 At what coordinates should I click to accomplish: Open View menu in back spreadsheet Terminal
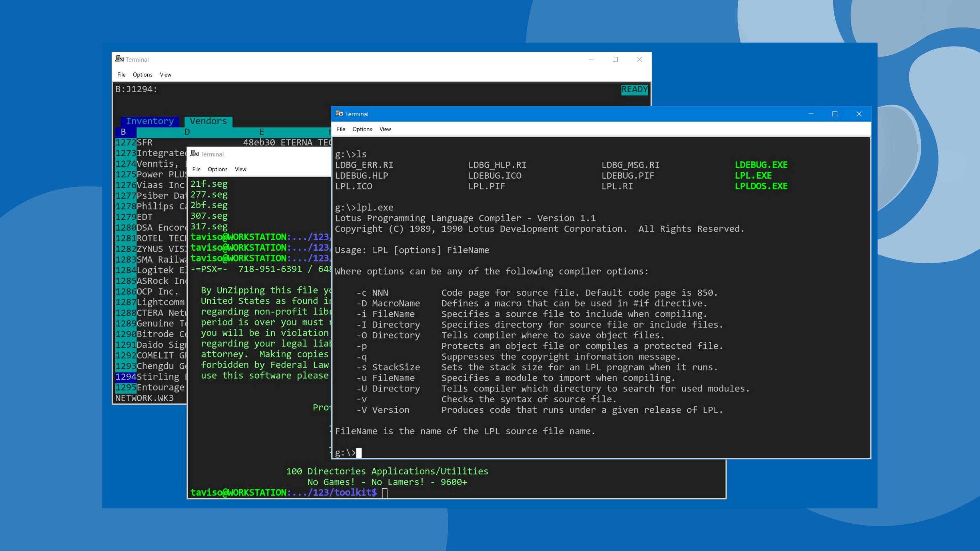point(165,74)
